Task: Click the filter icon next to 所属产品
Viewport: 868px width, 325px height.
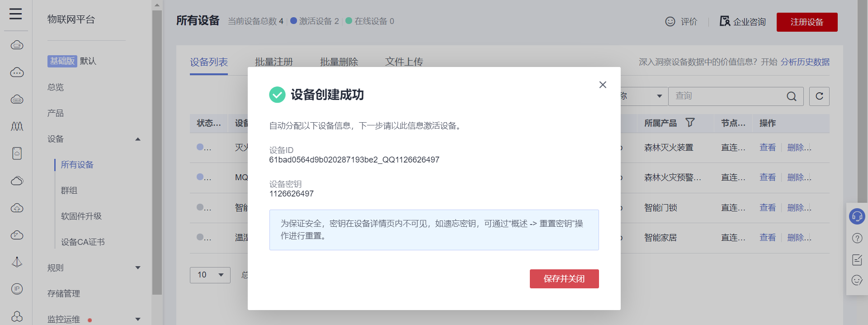Action: [x=690, y=123]
